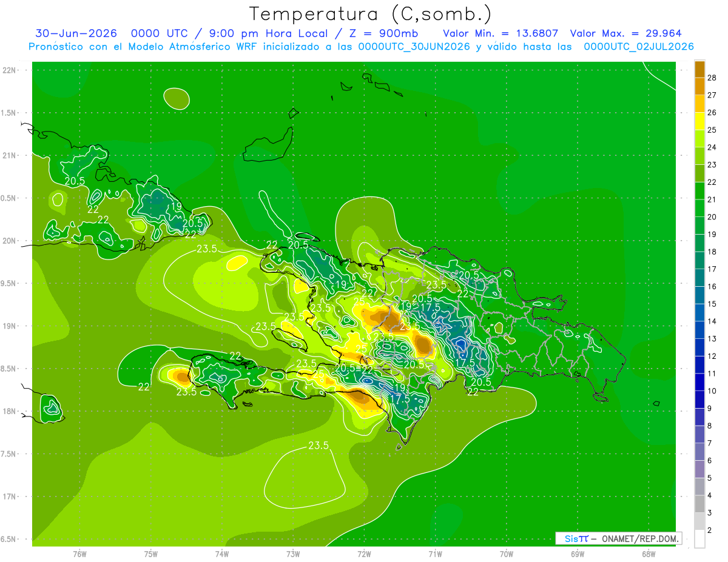Click the "74W" longitude axis label

[222, 554]
